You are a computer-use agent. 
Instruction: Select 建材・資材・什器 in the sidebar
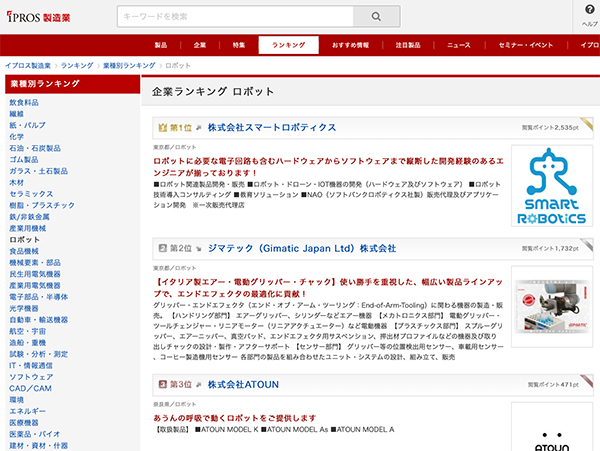coord(38,446)
